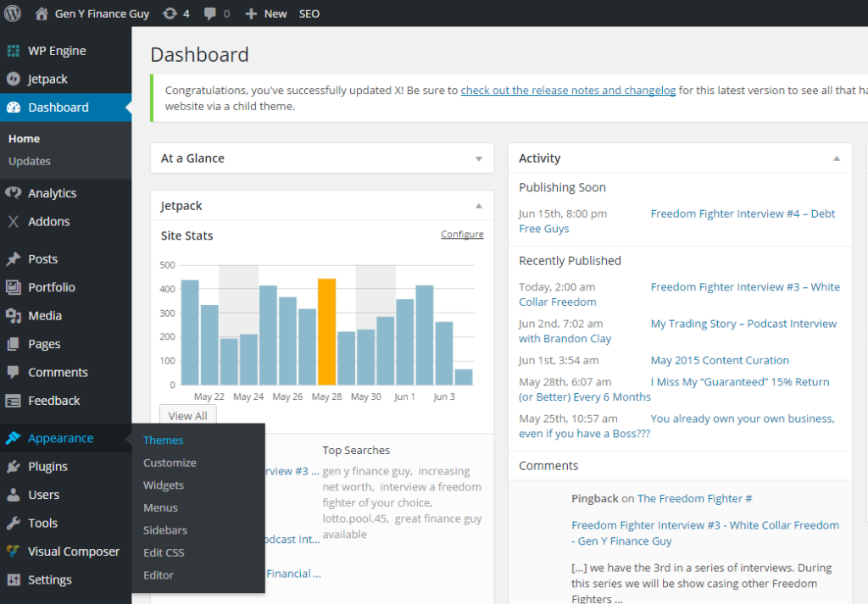
Task: Collapse the Activity panel
Action: point(837,158)
